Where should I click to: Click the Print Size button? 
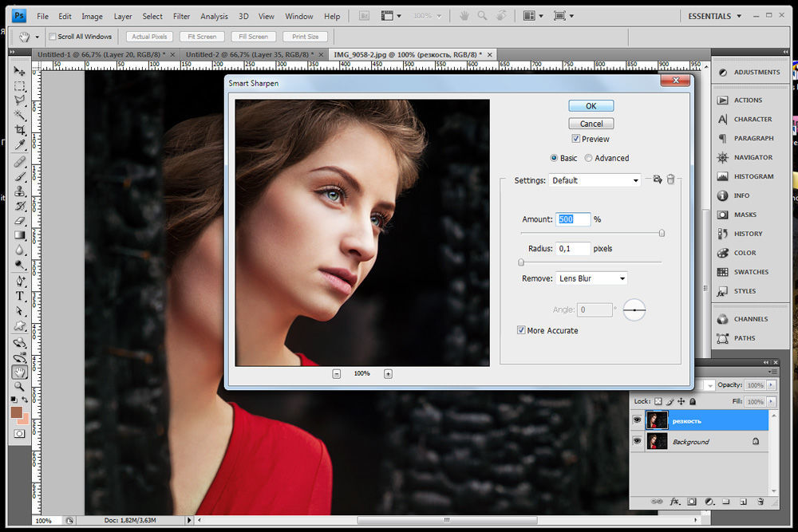click(x=306, y=37)
